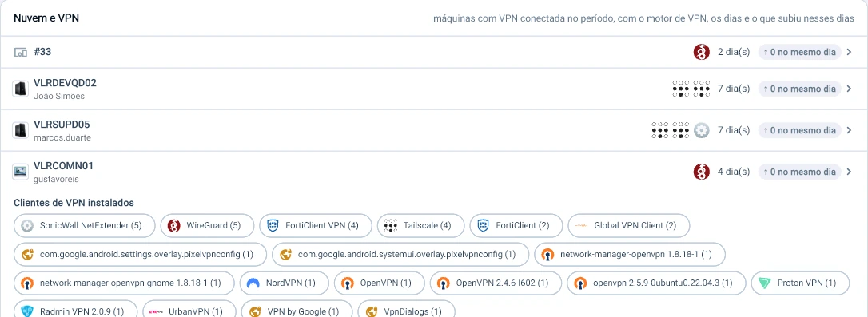
Task: Click the Global VPN Client chip logo
Action: (x=581, y=226)
